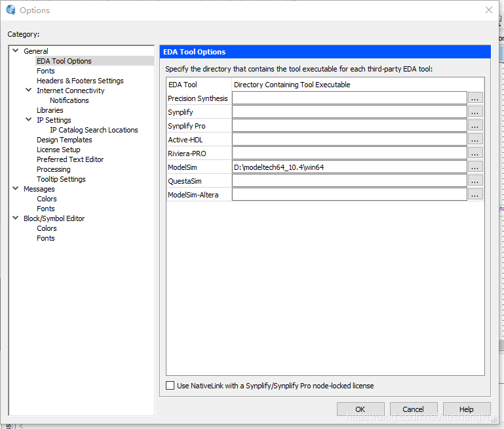Select Block/Symbol Editor category label
Image resolution: width=504 pixels, height=429 pixels.
pyautogui.click(x=54, y=218)
